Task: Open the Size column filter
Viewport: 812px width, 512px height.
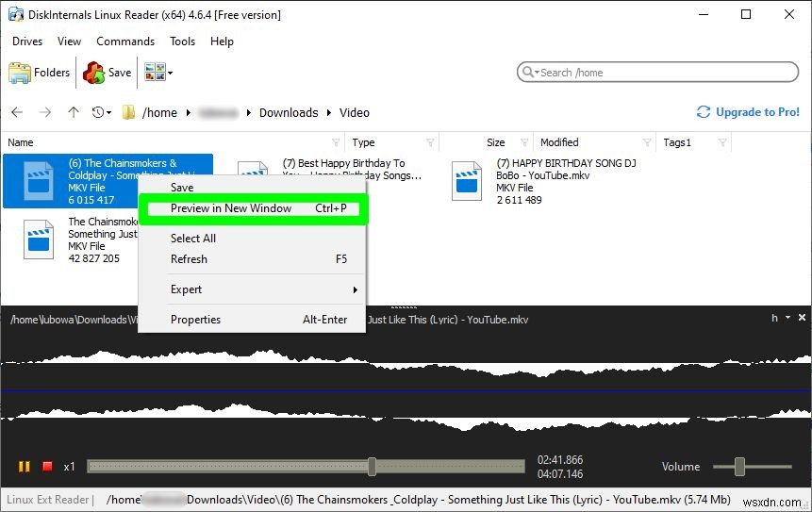Action: (524, 142)
